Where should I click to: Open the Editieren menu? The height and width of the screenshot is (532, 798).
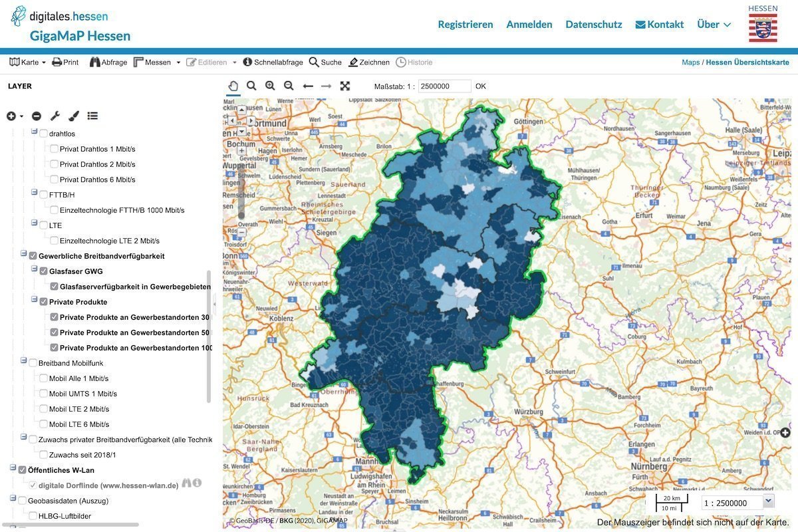[x=211, y=62]
